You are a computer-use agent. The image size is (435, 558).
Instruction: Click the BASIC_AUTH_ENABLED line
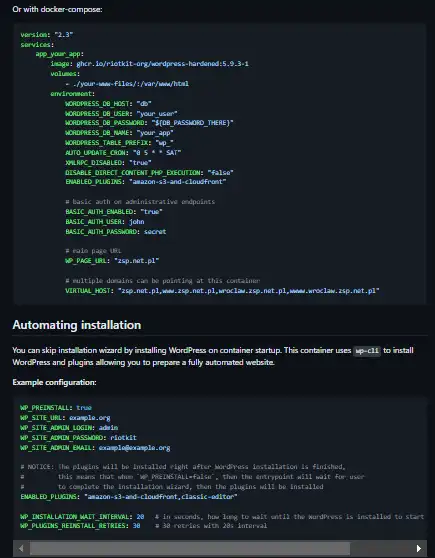[114, 212]
